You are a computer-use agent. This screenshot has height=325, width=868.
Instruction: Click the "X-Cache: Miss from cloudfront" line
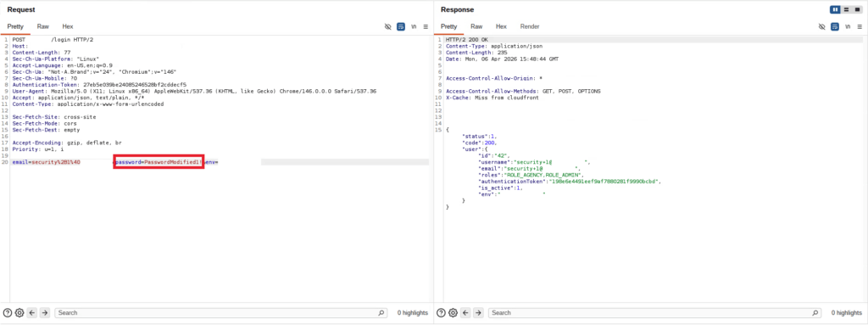click(492, 98)
